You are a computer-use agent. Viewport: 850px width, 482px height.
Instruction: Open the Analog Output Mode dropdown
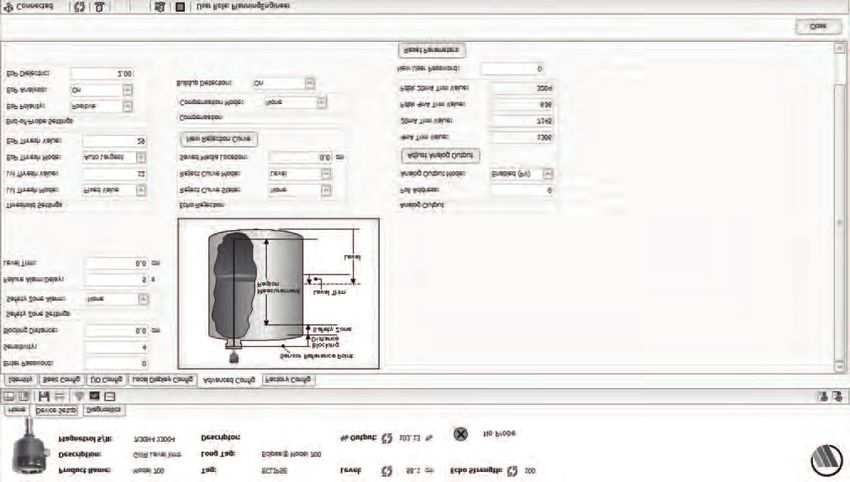tap(547, 172)
